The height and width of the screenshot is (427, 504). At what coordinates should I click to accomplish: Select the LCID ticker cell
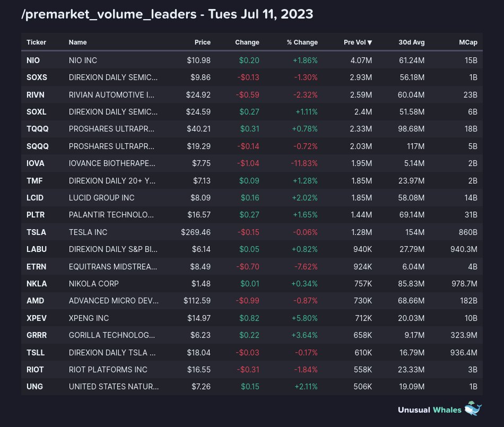(34, 198)
